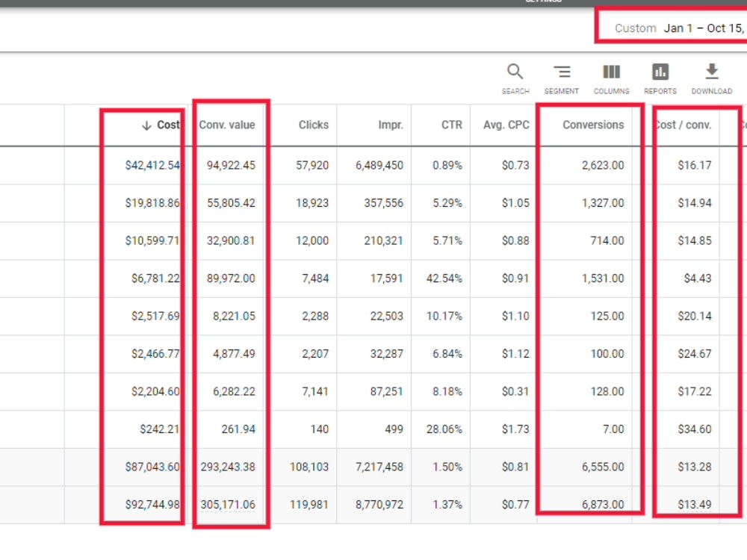
Task: Click CTR value 10.17%
Action: pos(444,316)
